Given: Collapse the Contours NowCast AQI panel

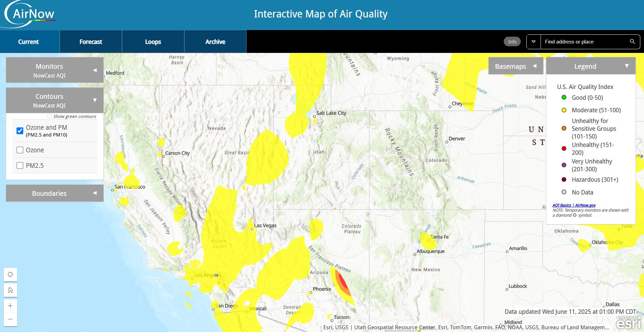Looking at the screenshot, I should (x=55, y=100).
